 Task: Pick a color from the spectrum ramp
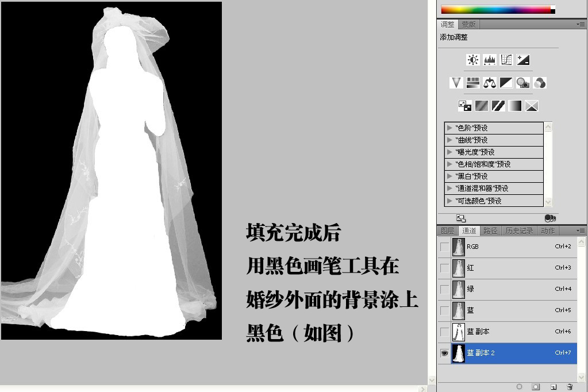tap(496, 10)
